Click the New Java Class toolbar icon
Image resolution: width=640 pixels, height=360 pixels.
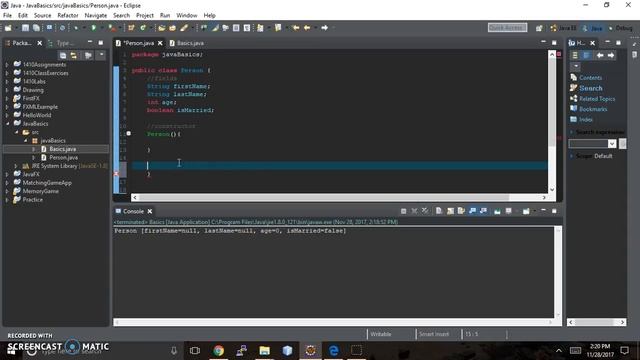pyautogui.click(x=142, y=28)
